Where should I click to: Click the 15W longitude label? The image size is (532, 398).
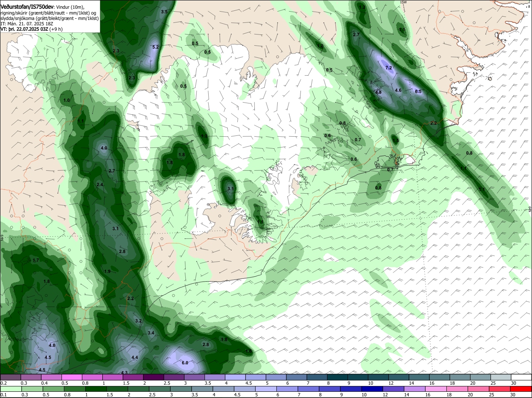coord(403,2)
